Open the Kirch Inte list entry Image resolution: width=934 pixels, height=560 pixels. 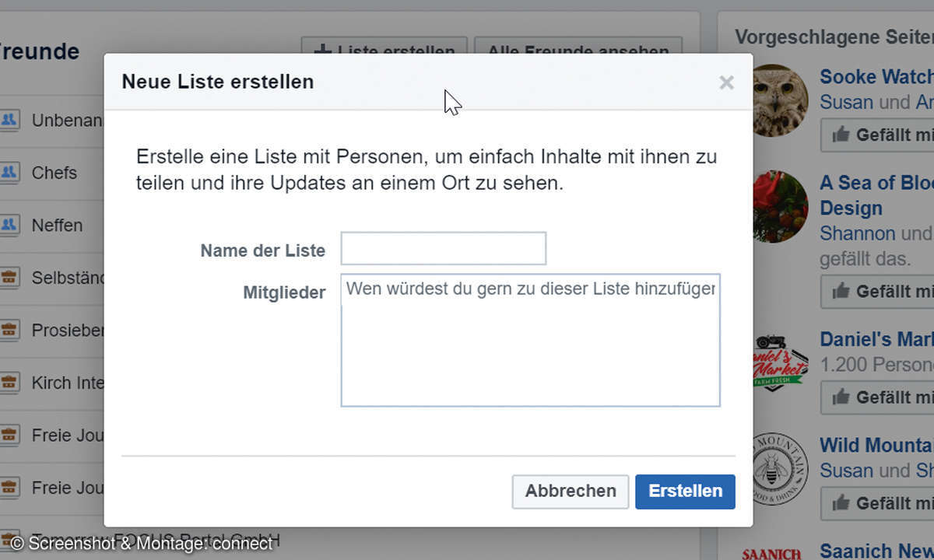coord(68,383)
